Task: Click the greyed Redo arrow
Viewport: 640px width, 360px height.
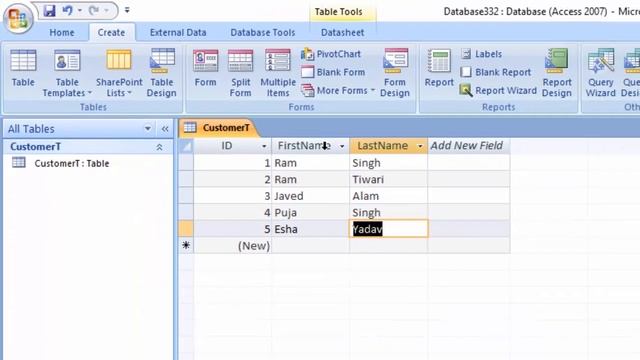Action: pos(94,11)
